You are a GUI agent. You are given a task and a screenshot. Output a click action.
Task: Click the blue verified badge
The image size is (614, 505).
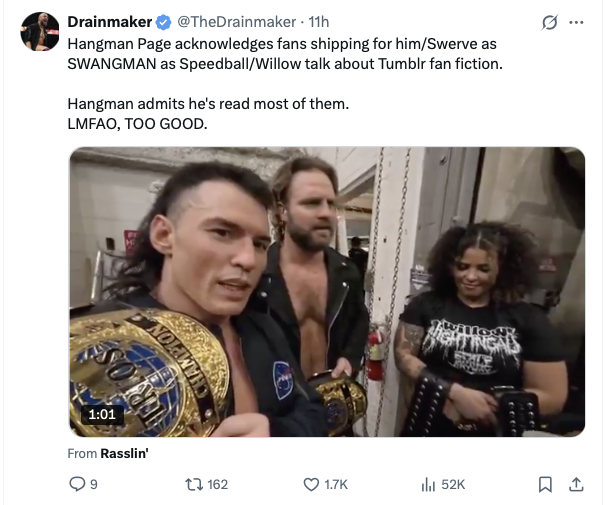tap(163, 22)
